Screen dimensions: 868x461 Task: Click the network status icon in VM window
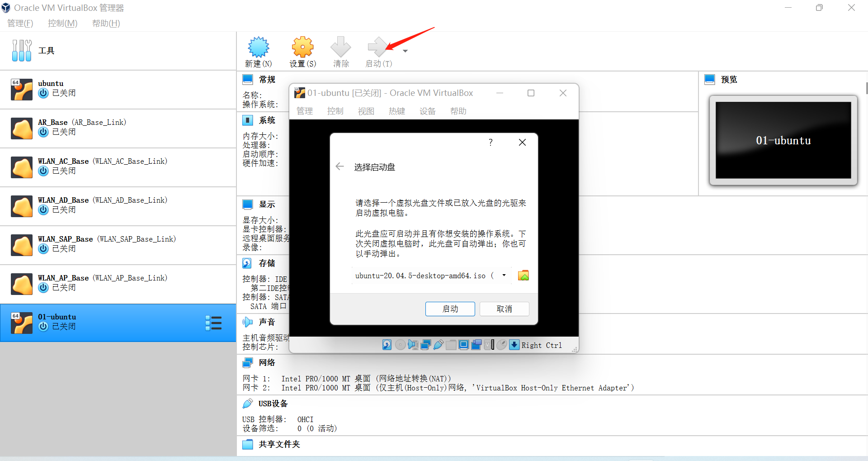pos(426,345)
